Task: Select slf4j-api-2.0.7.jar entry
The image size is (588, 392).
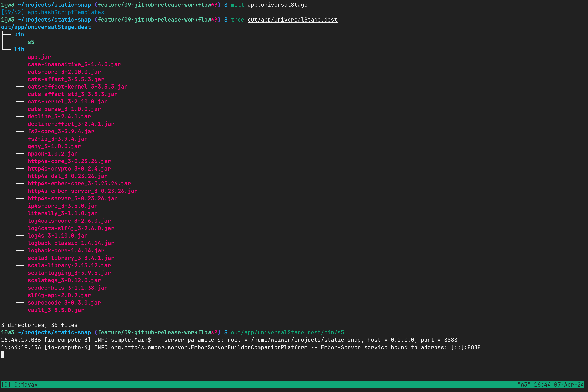Action: [59, 295]
